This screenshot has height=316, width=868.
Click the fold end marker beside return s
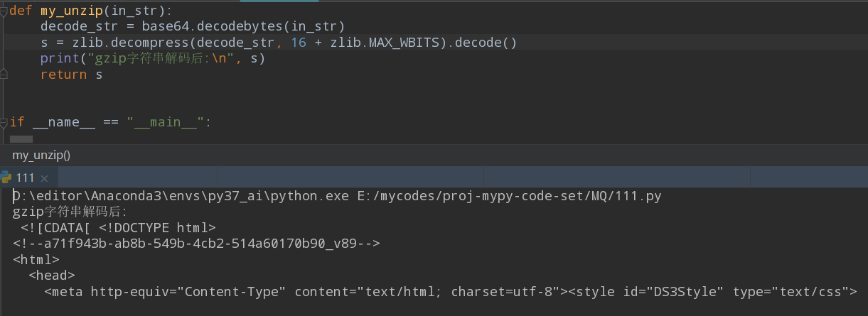coord(4,73)
